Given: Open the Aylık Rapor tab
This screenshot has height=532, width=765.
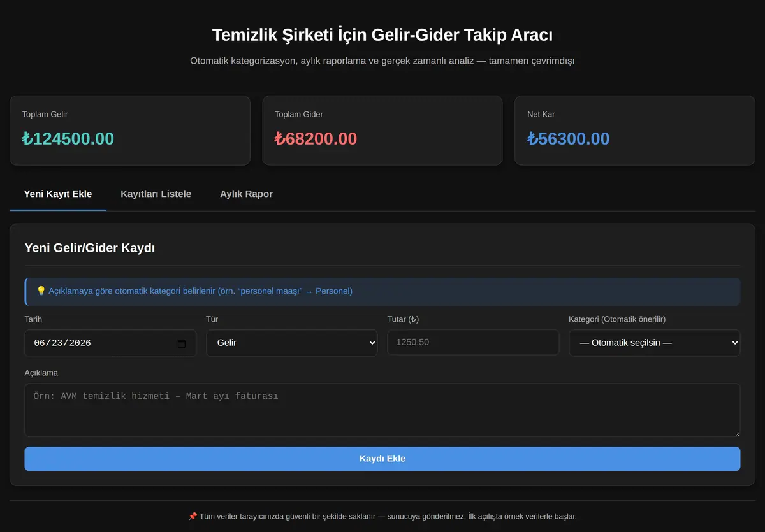Looking at the screenshot, I should [246, 194].
